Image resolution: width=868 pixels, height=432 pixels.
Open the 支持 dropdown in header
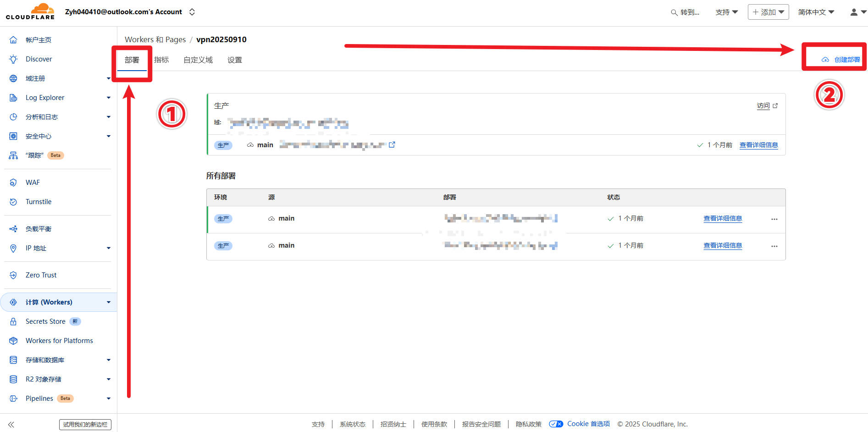click(726, 12)
